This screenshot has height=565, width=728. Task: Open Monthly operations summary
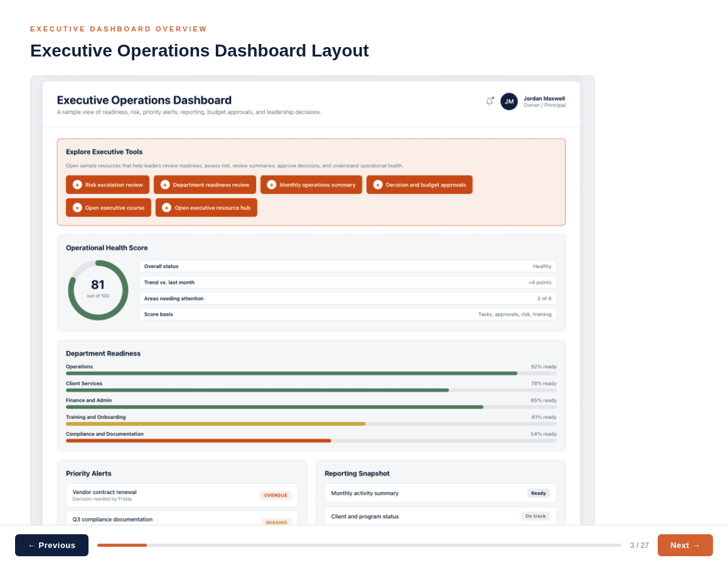(311, 185)
